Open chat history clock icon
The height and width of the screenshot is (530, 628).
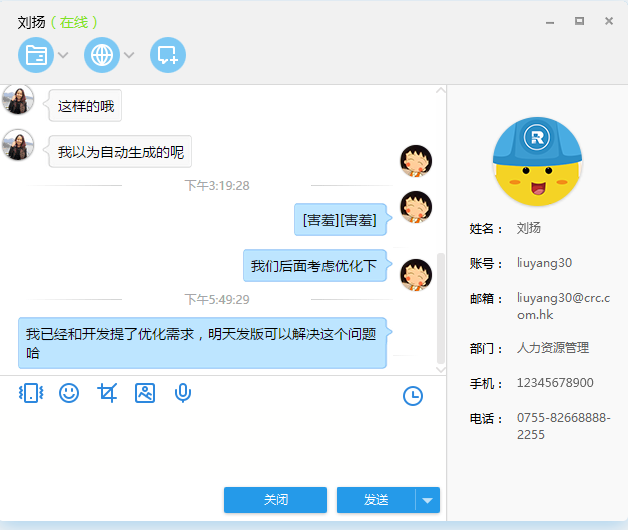point(413,396)
